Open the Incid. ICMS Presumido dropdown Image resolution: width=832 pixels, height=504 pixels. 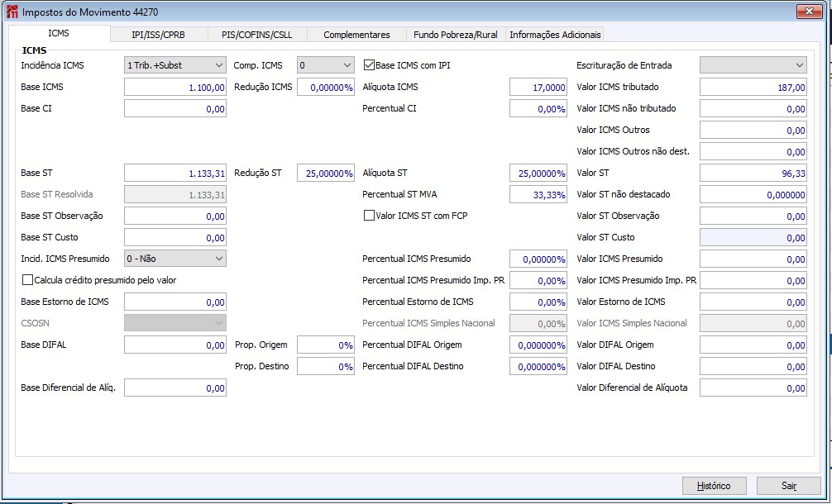point(175,259)
